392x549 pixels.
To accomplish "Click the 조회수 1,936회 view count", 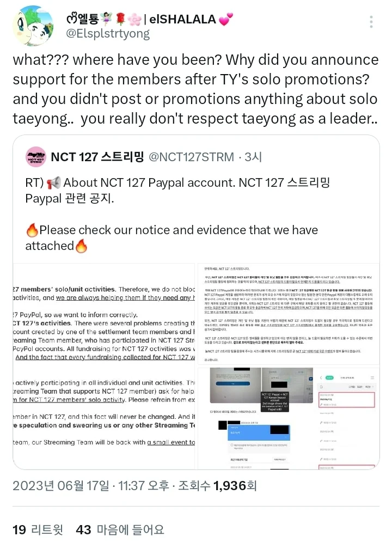I will click(x=218, y=486).
